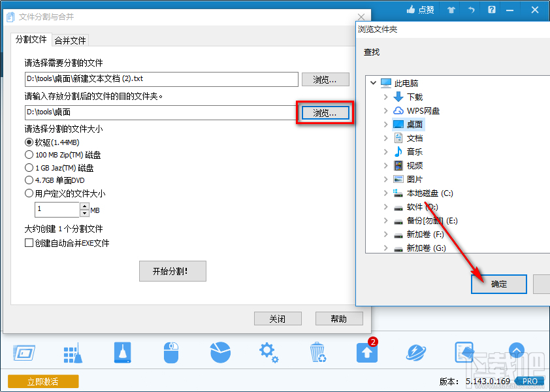Open the disk cleanup flask tool icon

121,351
